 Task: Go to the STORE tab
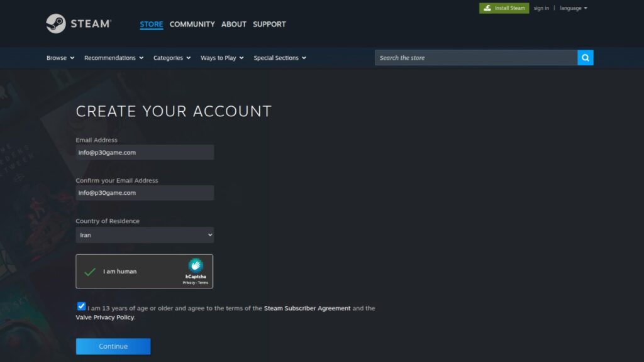click(x=151, y=25)
